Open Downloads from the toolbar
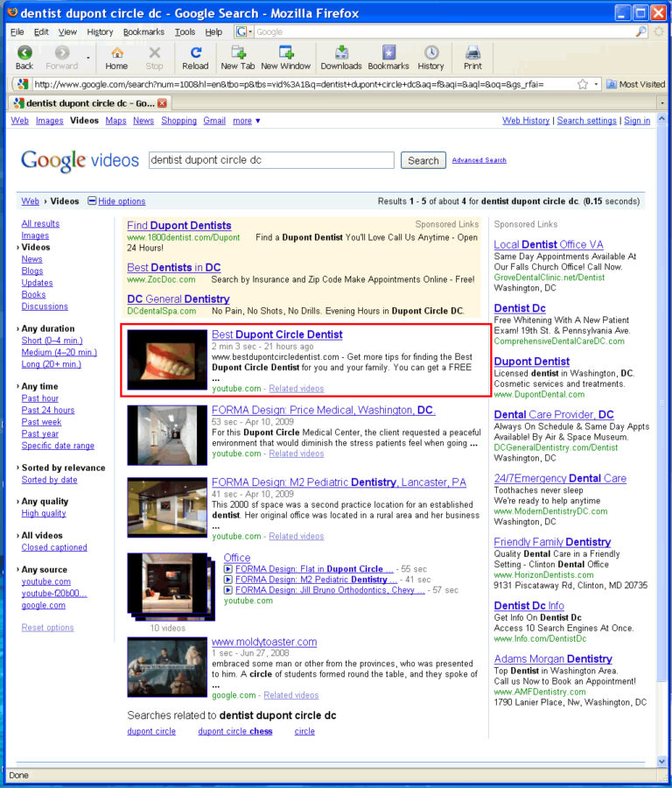 point(341,53)
